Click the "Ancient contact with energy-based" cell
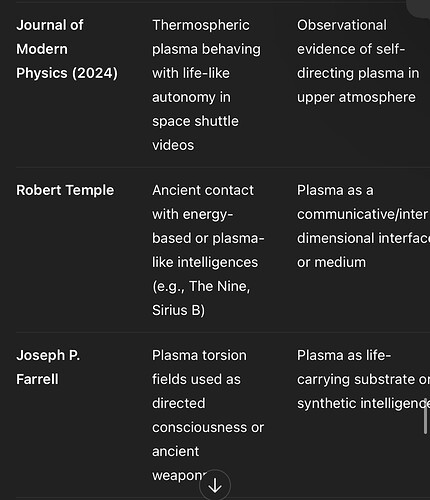Image resolution: width=430 pixels, height=500 pixels. 208,250
